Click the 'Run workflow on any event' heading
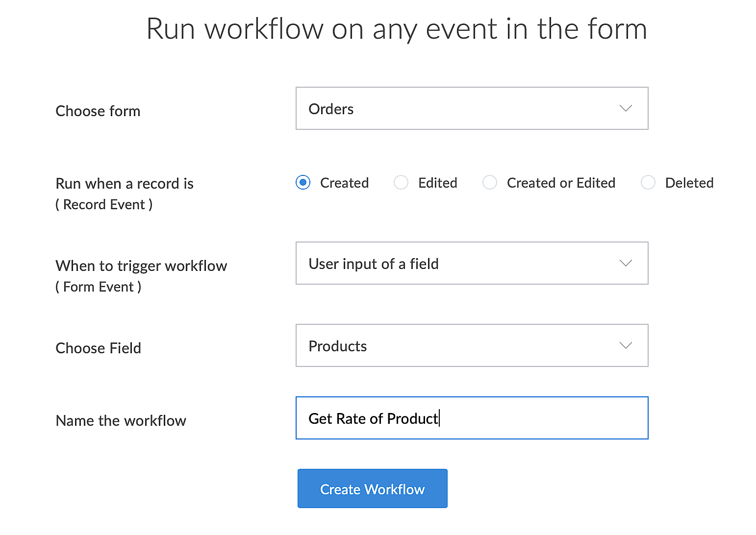This screenshot has height=535, width=756. coord(397,28)
